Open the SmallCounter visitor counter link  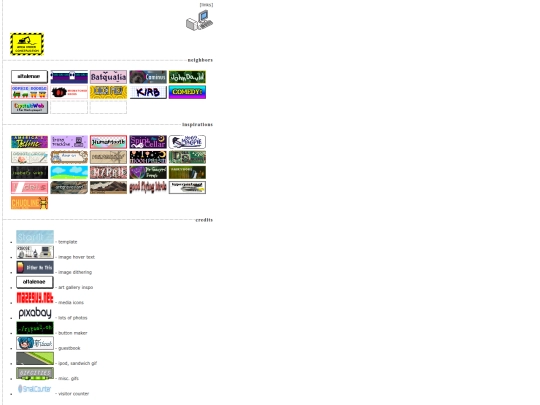click(35, 389)
